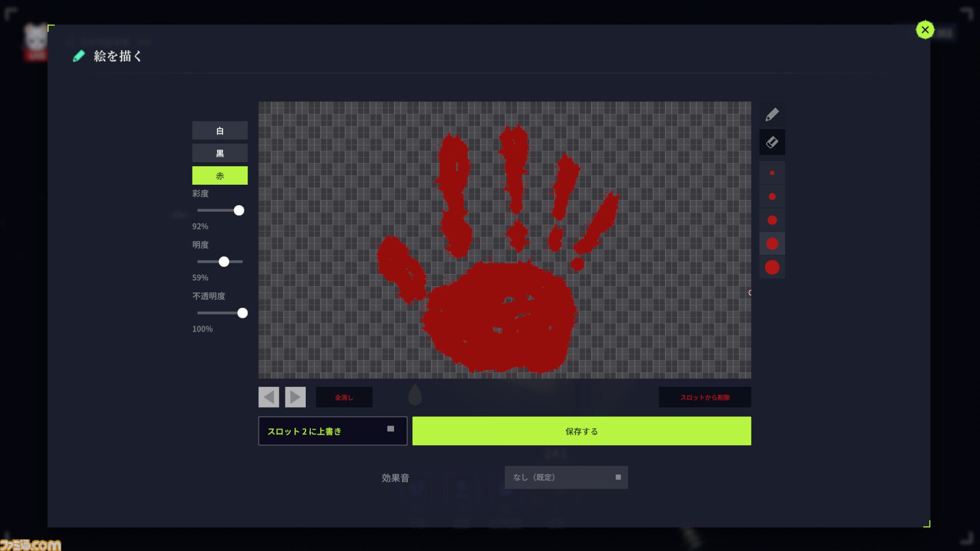Image resolution: width=980 pixels, height=551 pixels.
Task: Choose the second largest brush size
Action: point(772,244)
